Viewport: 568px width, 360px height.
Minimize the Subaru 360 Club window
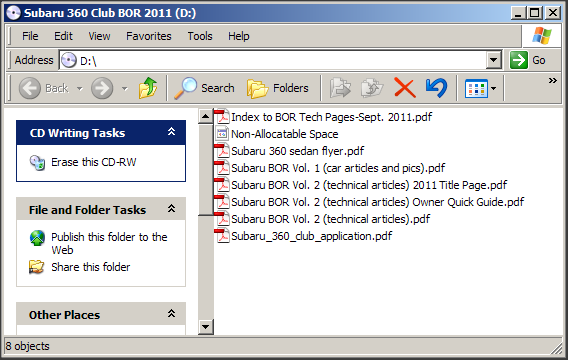tap(518, 13)
